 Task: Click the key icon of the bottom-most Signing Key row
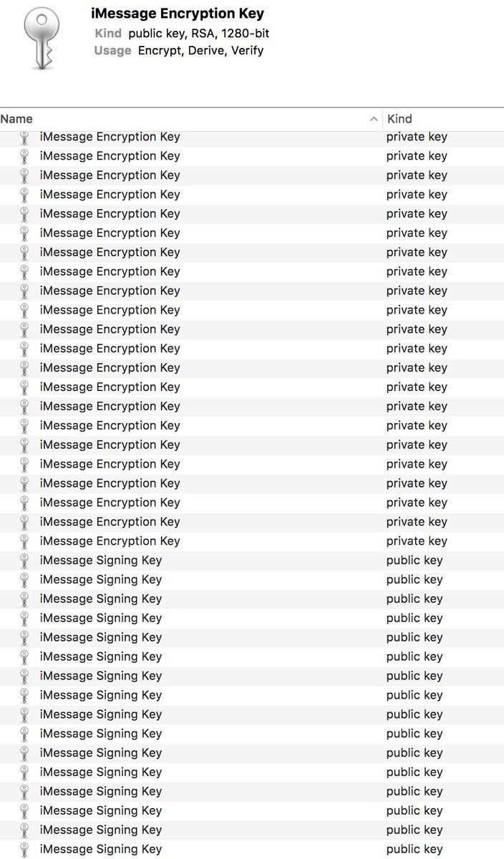pyautogui.click(x=24, y=850)
